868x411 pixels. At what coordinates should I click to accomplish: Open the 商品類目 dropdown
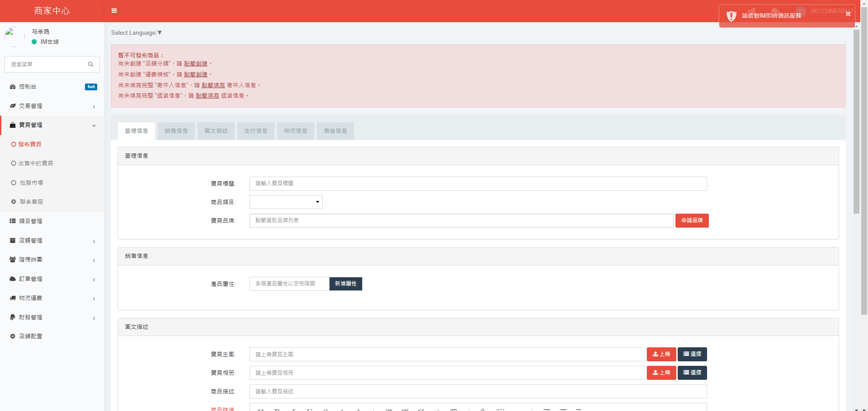(286, 202)
